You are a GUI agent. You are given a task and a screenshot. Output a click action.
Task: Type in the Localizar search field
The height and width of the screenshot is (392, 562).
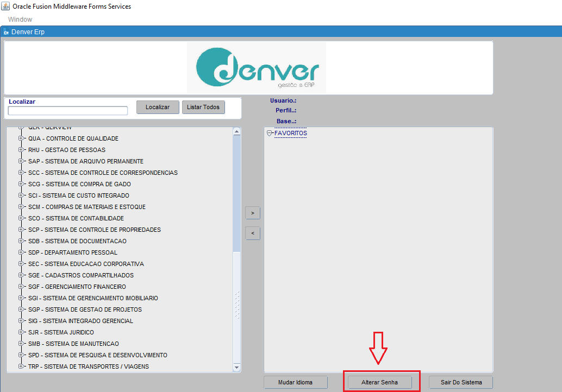[68, 111]
